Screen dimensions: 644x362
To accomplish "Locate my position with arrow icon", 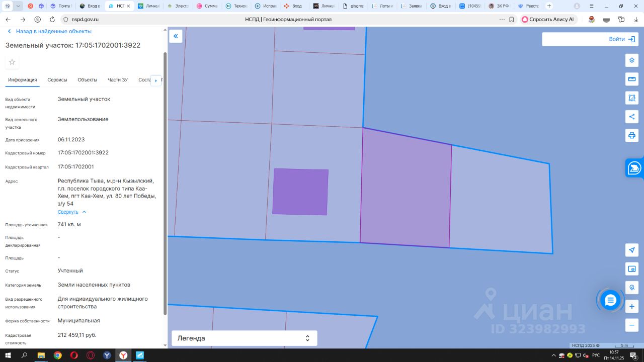I will click(x=632, y=250).
